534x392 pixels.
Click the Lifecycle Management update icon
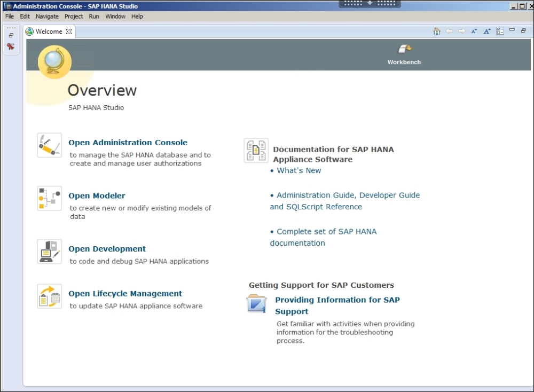pyautogui.click(x=49, y=296)
